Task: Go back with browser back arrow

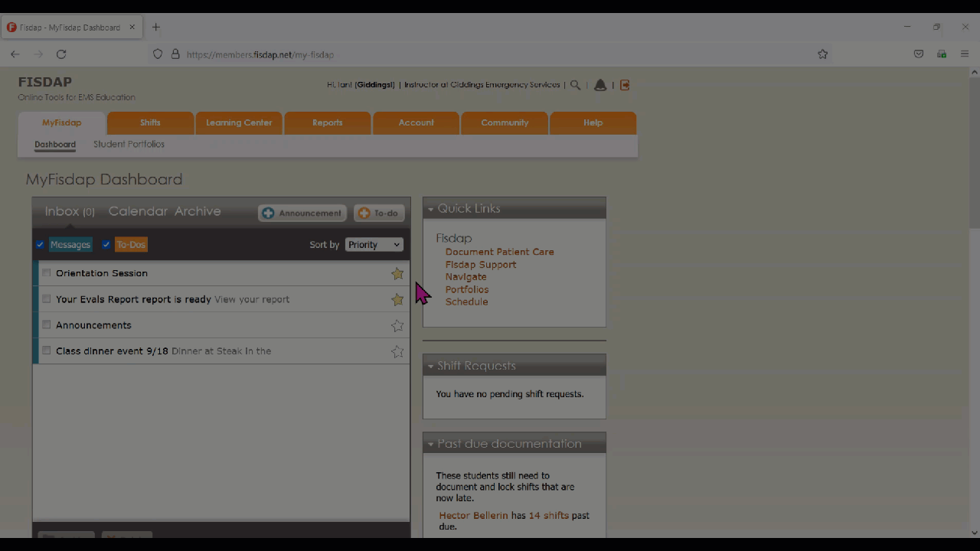Action: tap(15, 54)
